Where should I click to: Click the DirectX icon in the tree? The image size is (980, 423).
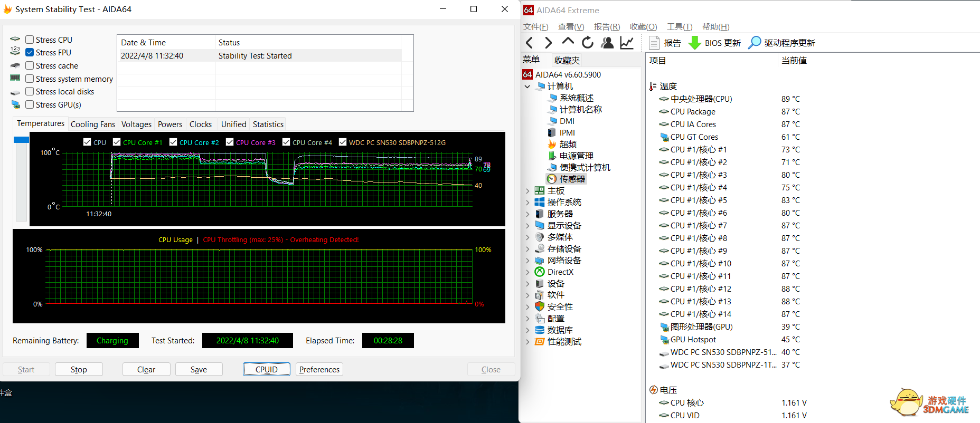click(x=540, y=272)
